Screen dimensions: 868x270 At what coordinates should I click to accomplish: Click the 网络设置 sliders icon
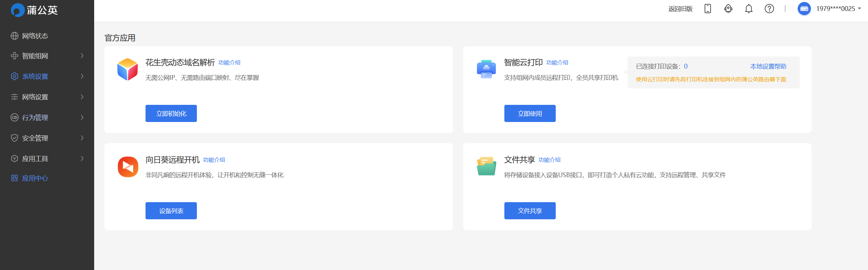pyautogui.click(x=14, y=97)
